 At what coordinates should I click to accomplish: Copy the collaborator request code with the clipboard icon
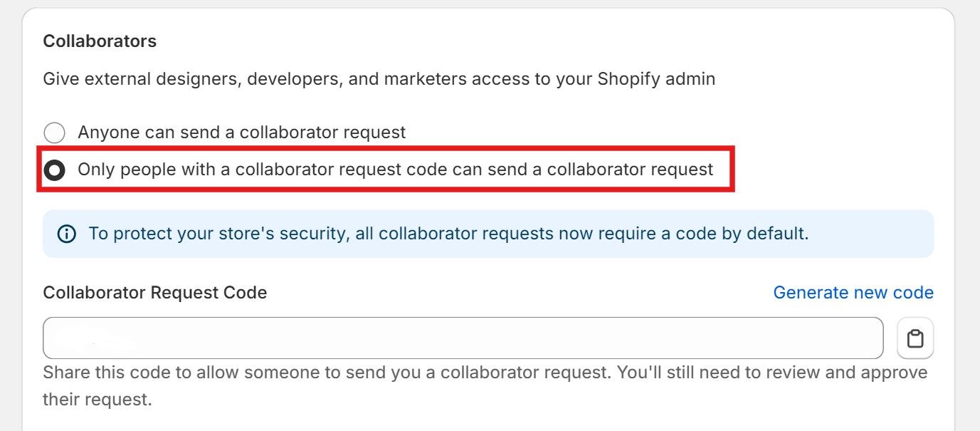click(x=915, y=338)
